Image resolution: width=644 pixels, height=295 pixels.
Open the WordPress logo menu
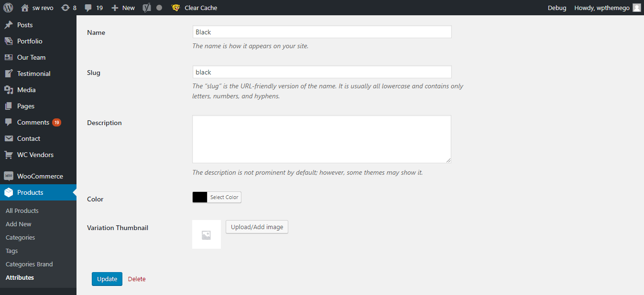click(8, 8)
